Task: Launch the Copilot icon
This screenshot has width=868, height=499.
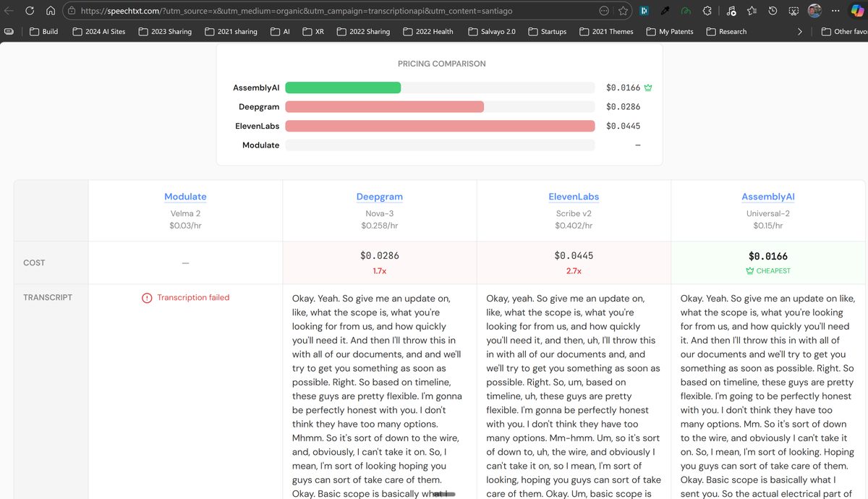Action: pyautogui.click(x=857, y=11)
